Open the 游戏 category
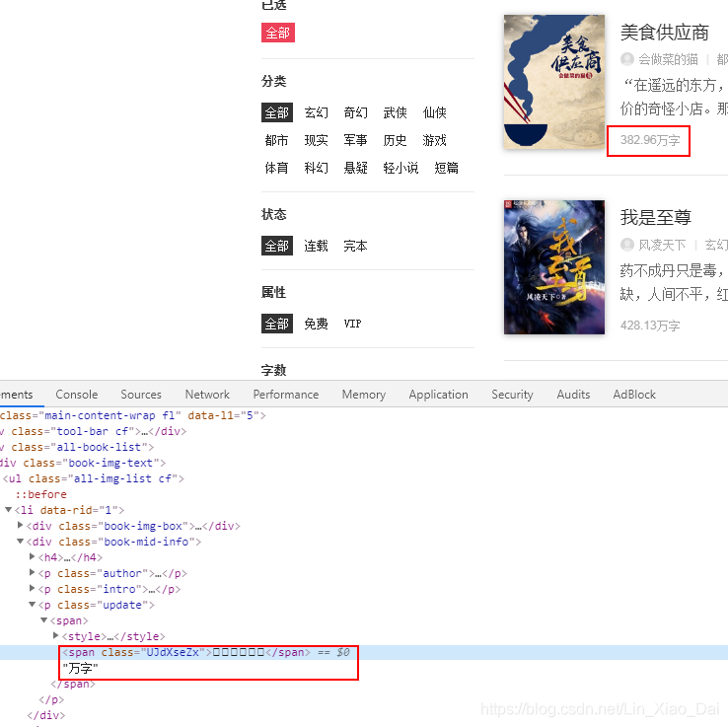This screenshot has width=728, height=727. coord(435,140)
